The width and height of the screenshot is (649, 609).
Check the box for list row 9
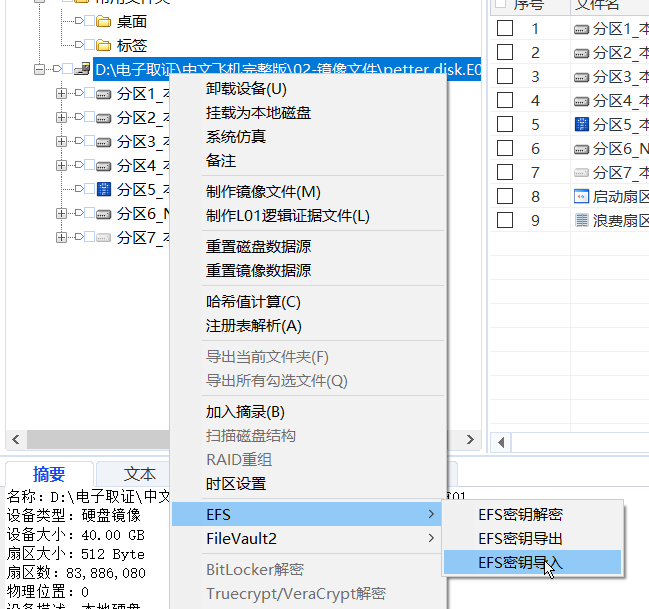505,220
